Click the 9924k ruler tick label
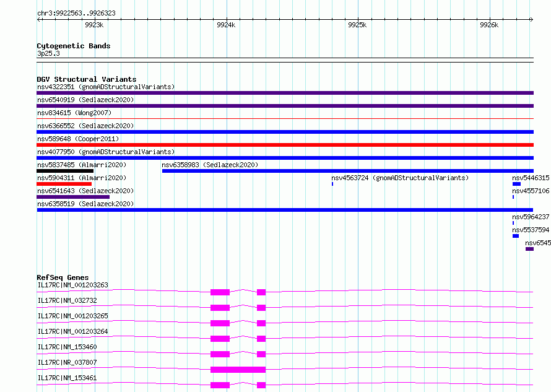The width and height of the screenshot is (551, 392). (226, 25)
